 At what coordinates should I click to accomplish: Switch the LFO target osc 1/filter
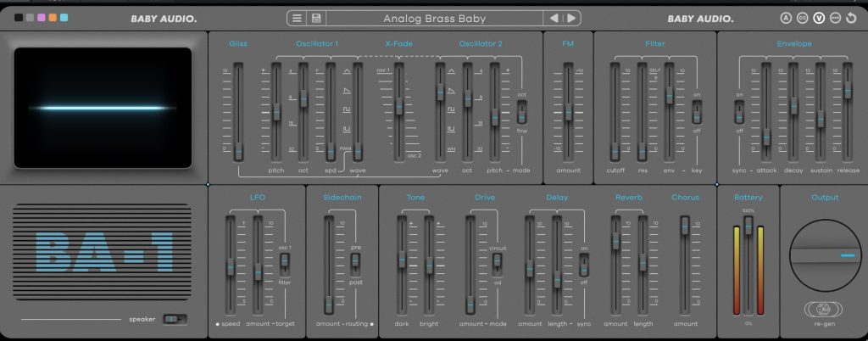[x=286, y=264]
